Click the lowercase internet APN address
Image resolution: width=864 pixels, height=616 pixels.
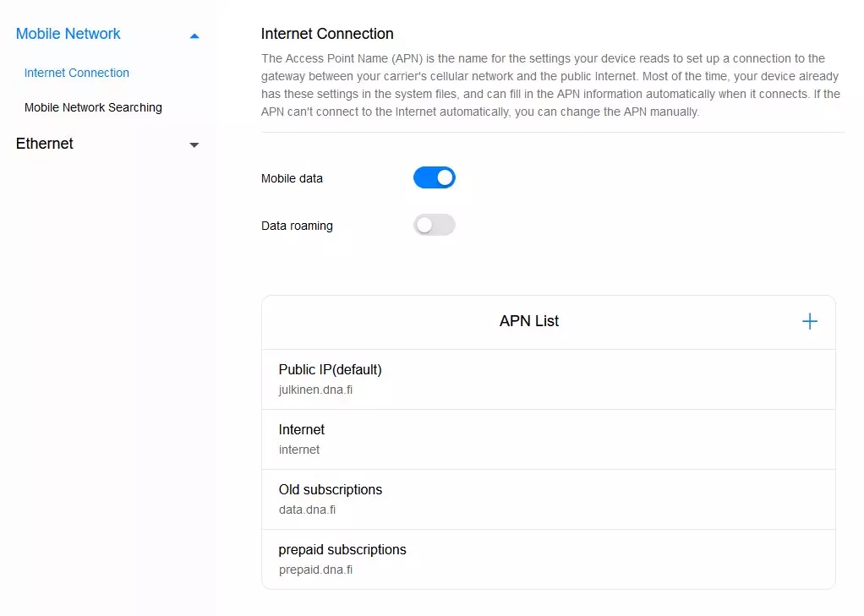point(299,450)
